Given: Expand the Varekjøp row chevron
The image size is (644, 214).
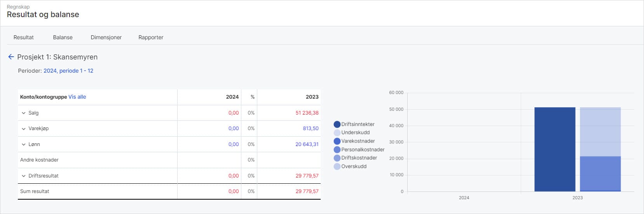Looking at the screenshot, I should (24, 129).
